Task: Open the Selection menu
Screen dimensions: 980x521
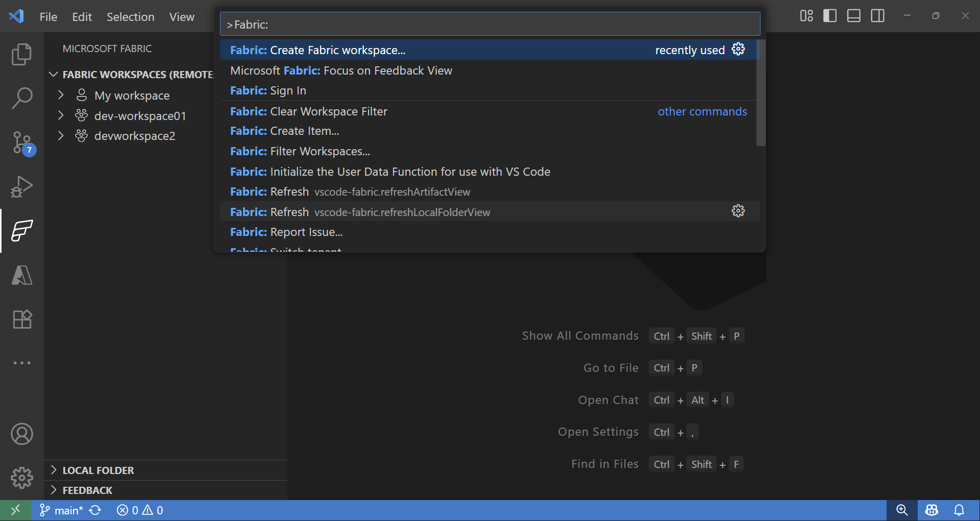Action: pos(130,17)
